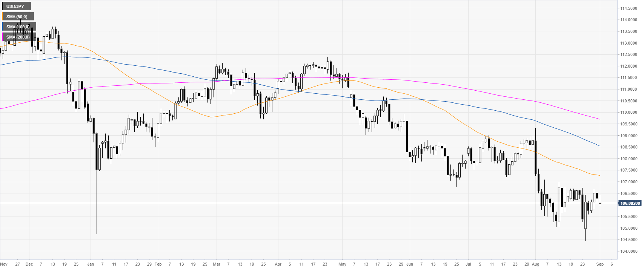Click the black USD/JPY color swatch
Image resolution: width=644 pixels, height=269 pixels.
click(x=2, y=6)
